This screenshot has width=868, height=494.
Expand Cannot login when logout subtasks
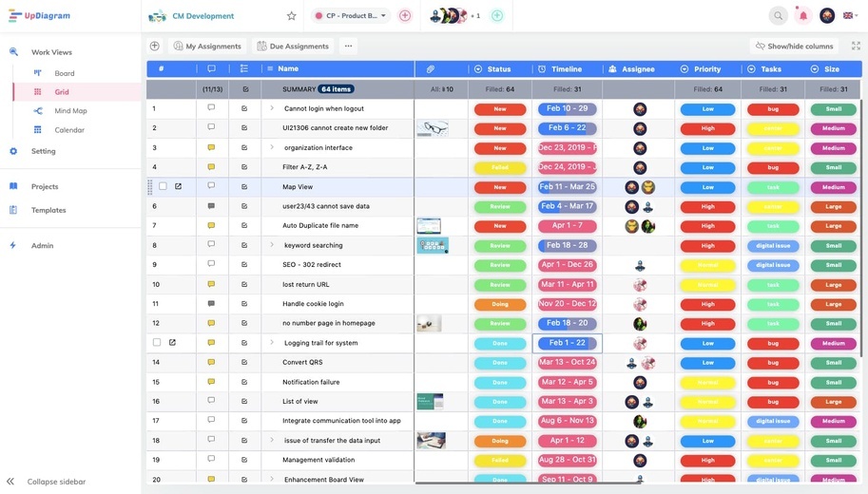[x=272, y=108]
